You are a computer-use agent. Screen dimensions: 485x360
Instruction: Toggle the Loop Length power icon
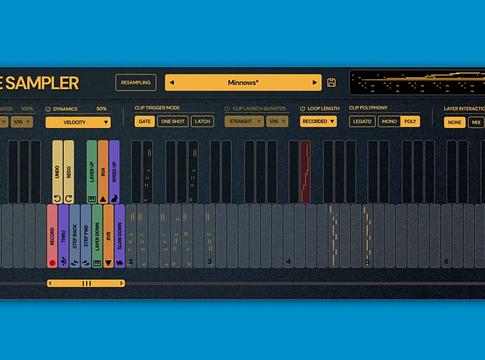pyautogui.click(x=303, y=108)
